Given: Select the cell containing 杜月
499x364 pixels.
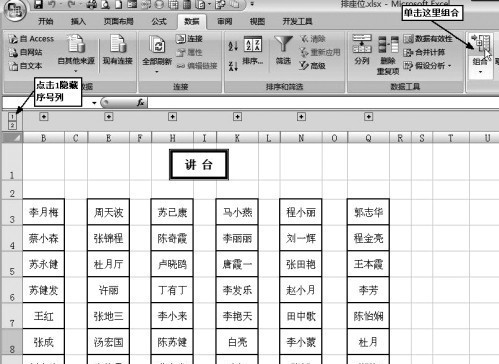Looking at the screenshot, I should 368,342.
